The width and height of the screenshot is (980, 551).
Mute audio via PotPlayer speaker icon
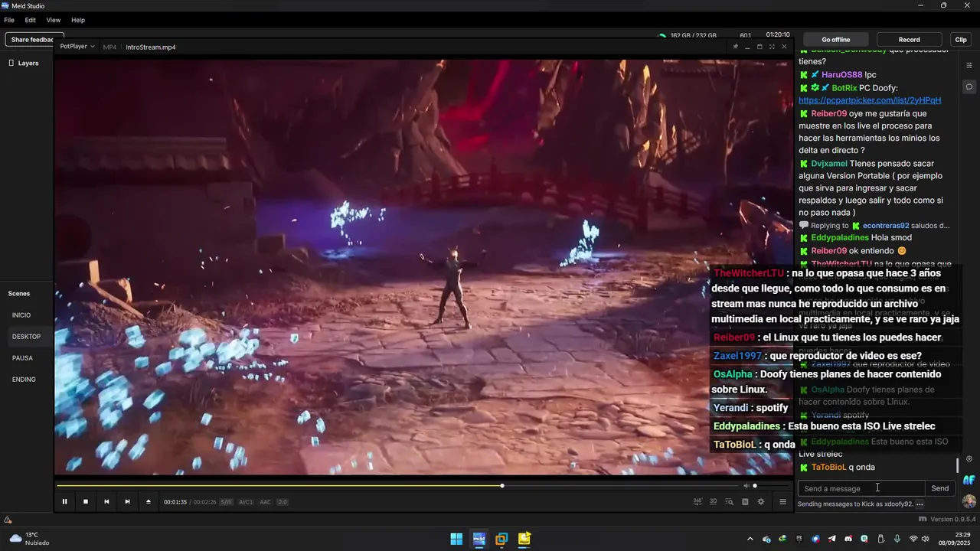click(746, 486)
